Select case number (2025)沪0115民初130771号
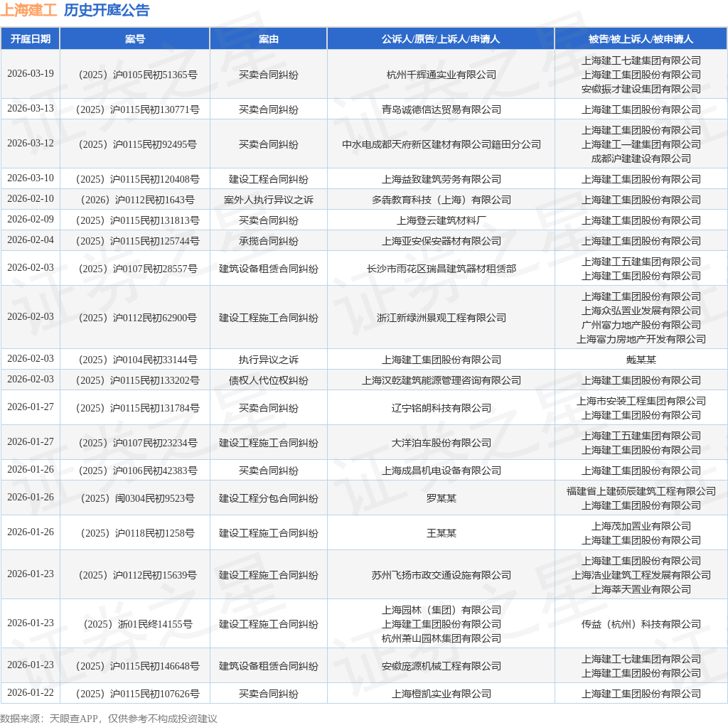This screenshot has height=725, width=728. coord(138,109)
